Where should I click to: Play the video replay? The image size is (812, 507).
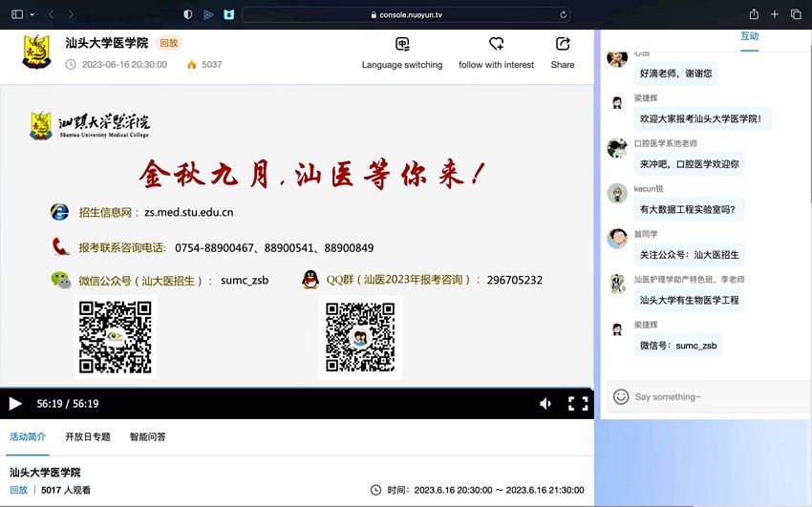[x=15, y=404]
